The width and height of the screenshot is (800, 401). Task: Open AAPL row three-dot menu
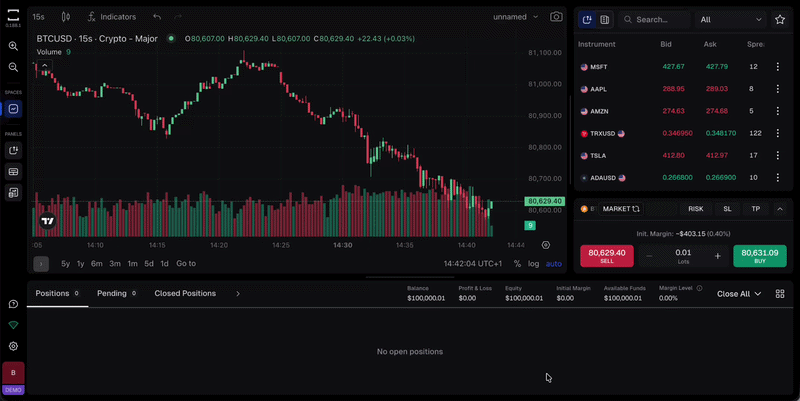(778, 89)
